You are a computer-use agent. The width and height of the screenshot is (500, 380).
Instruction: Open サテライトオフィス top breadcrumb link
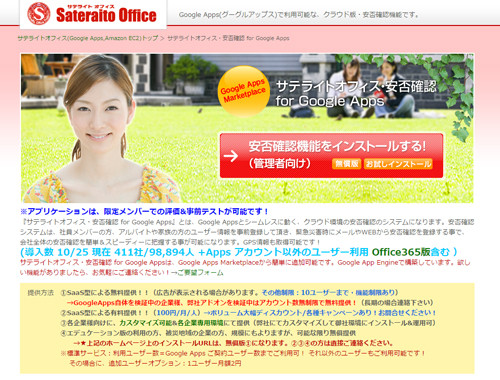coord(88,38)
